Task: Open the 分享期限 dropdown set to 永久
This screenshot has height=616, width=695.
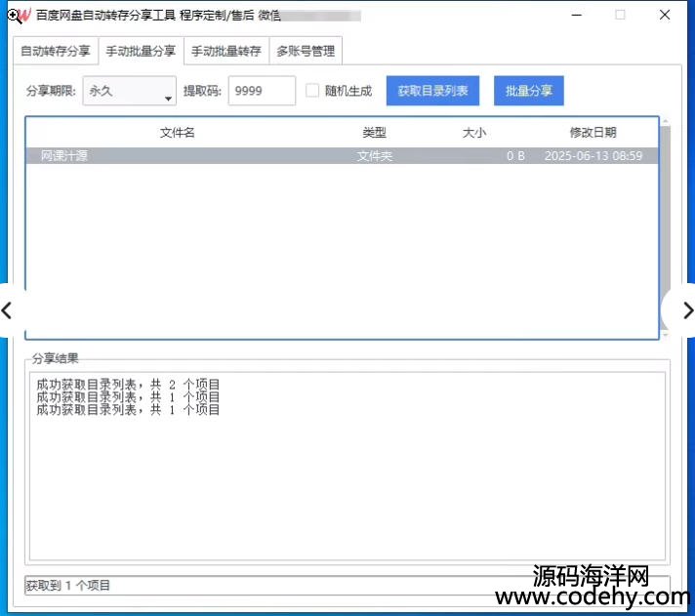Action: point(129,91)
